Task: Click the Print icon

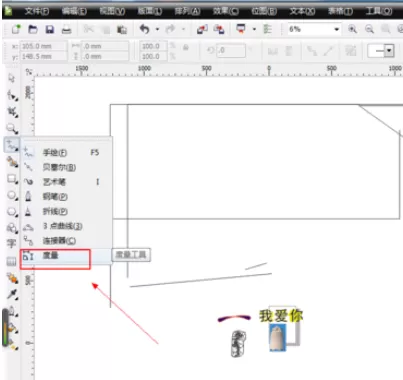Action: coord(66,30)
